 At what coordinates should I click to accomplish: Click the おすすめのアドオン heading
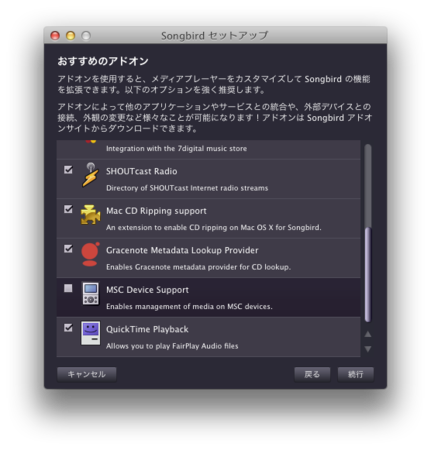click(x=103, y=61)
